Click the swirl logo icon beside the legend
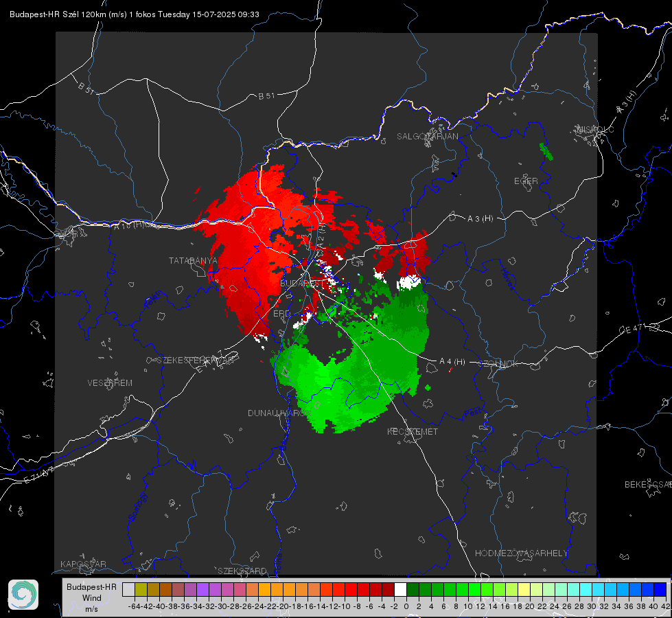This screenshot has height=618, width=672. tap(23, 595)
